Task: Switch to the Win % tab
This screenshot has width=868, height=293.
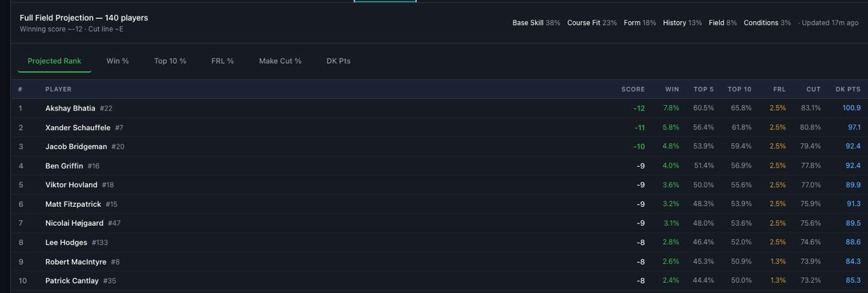Action: [x=117, y=61]
